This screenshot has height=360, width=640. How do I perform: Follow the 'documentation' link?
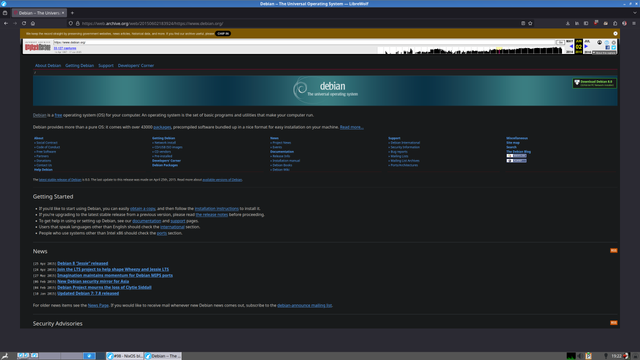point(147,221)
